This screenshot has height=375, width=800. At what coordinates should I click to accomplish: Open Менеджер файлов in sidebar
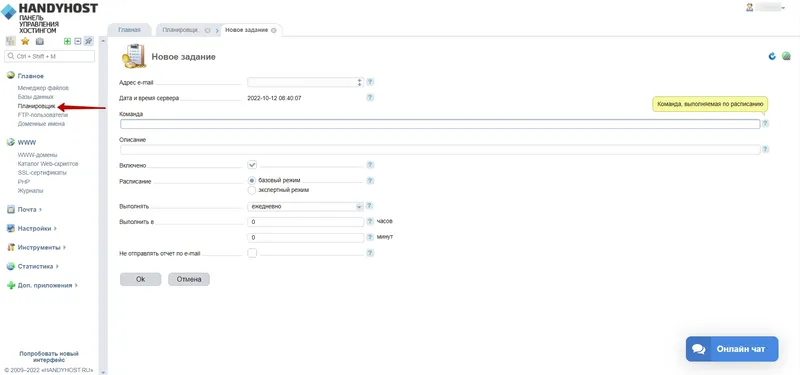(x=43, y=88)
